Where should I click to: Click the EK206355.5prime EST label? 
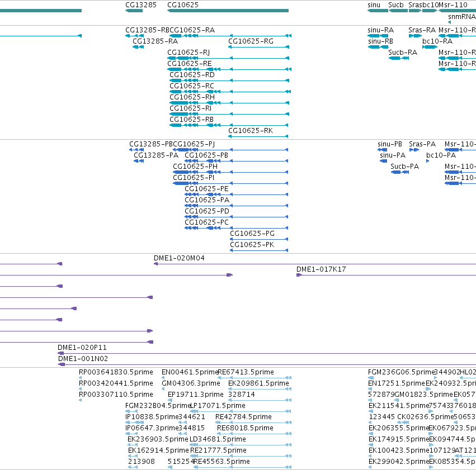click(x=398, y=428)
